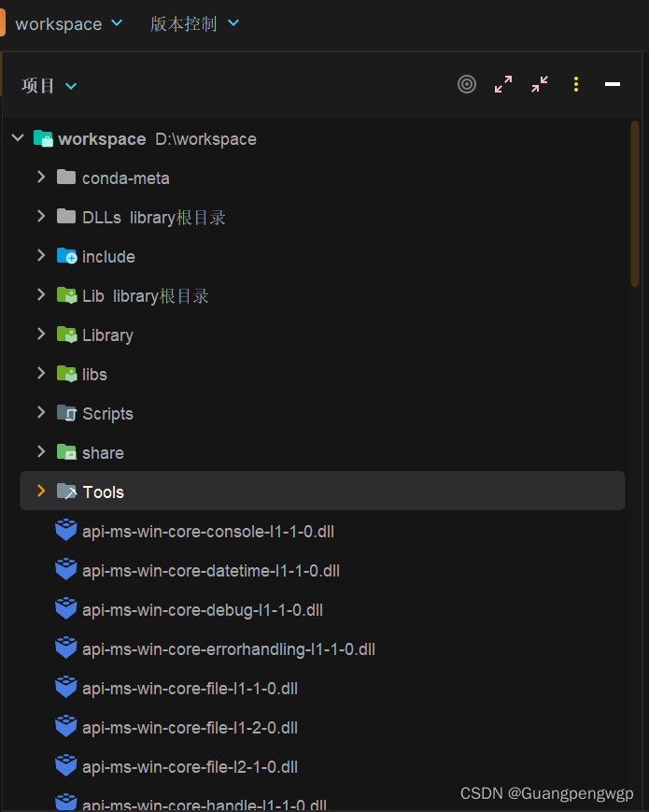The height and width of the screenshot is (812, 649).
Task: Select the Library folder row
Action: click(322, 335)
